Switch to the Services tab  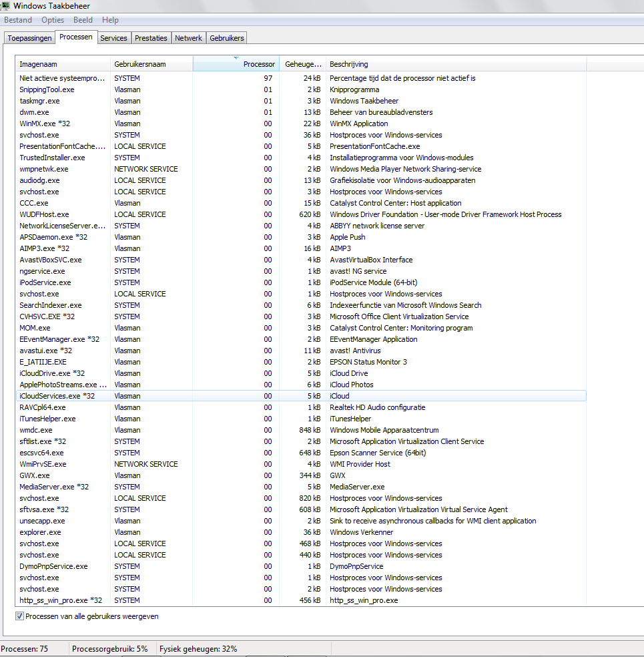pyautogui.click(x=113, y=38)
